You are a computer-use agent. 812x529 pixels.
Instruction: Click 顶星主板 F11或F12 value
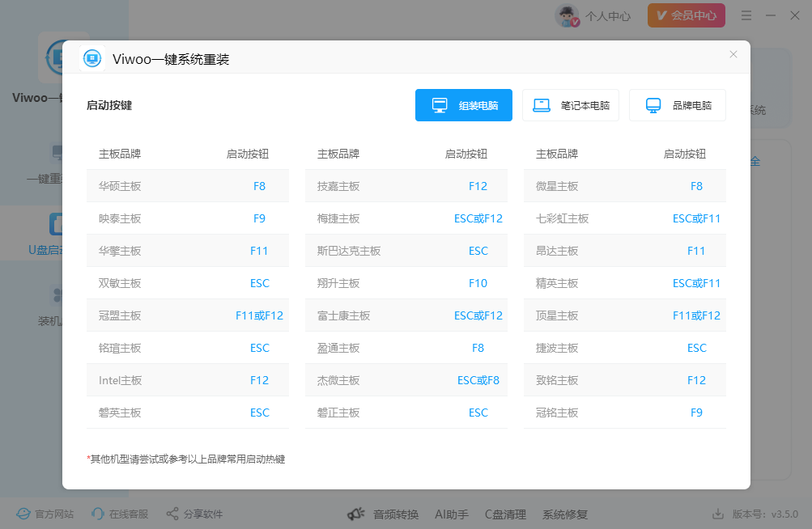point(696,315)
